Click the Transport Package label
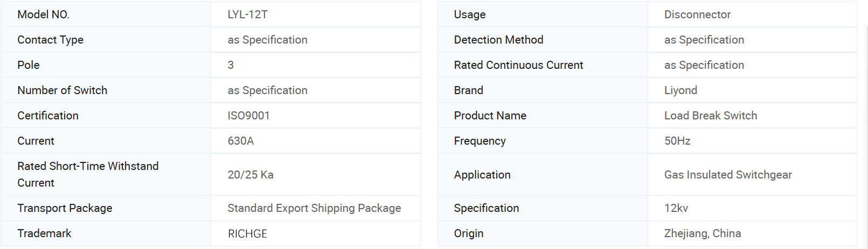Viewport: 868px width, 249px height. click(x=65, y=208)
